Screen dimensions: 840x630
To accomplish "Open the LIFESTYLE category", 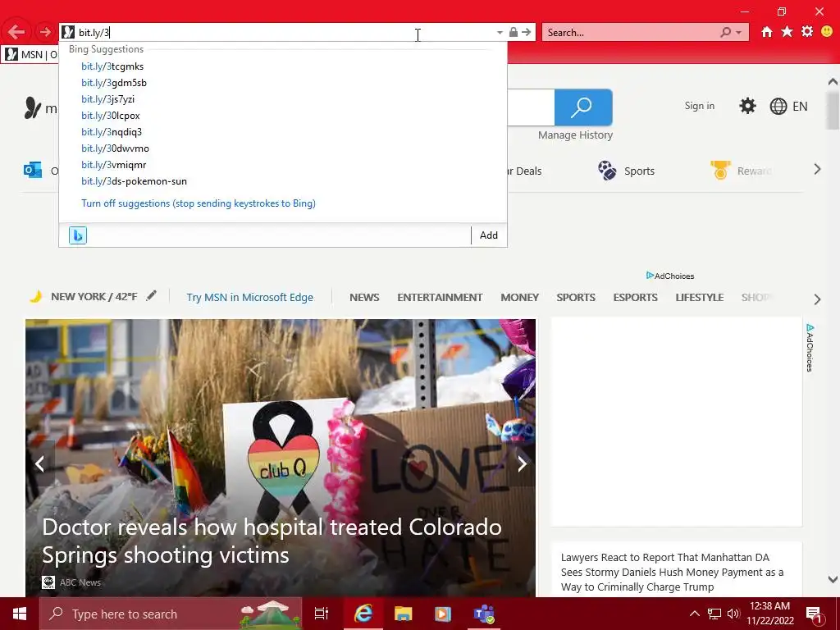I will pos(700,297).
